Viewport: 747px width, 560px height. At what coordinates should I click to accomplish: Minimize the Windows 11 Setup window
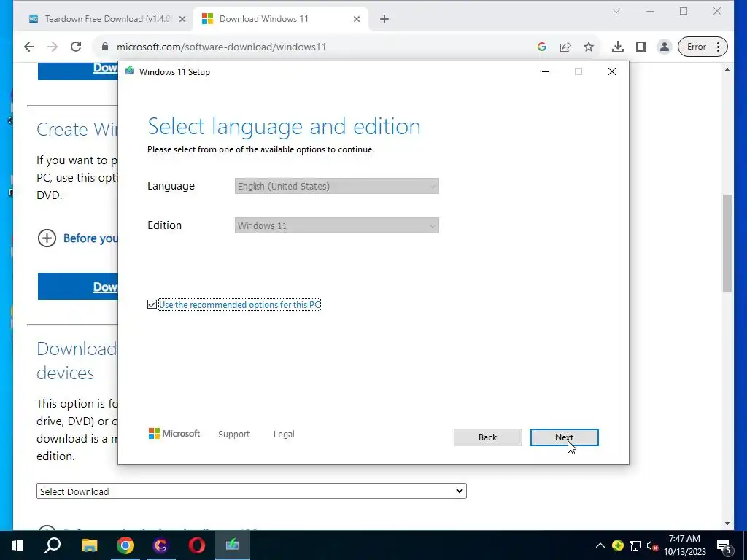click(x=546, y=71)
